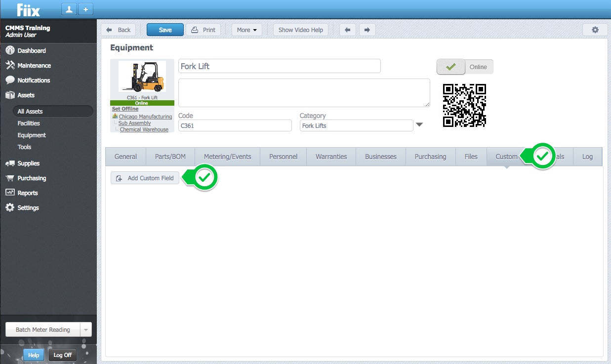Open Sub Assembly location link
The width and height of the screenshot is (611, 364).
(x=134, y=123)
